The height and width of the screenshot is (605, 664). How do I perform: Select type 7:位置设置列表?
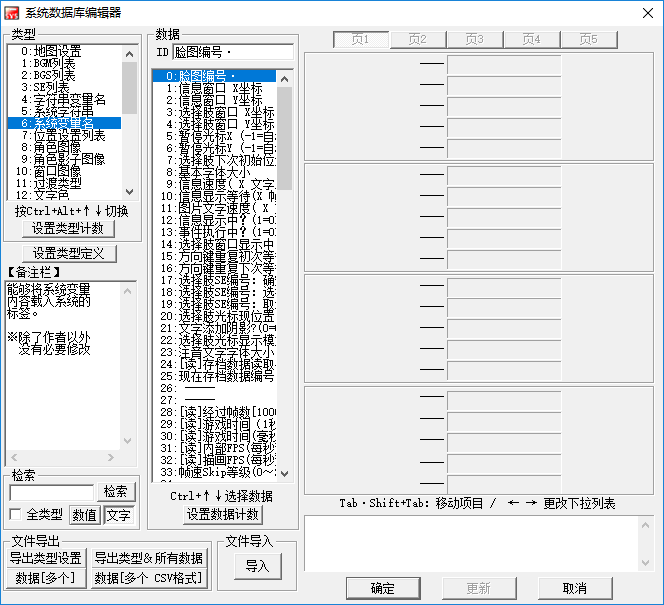64,135
